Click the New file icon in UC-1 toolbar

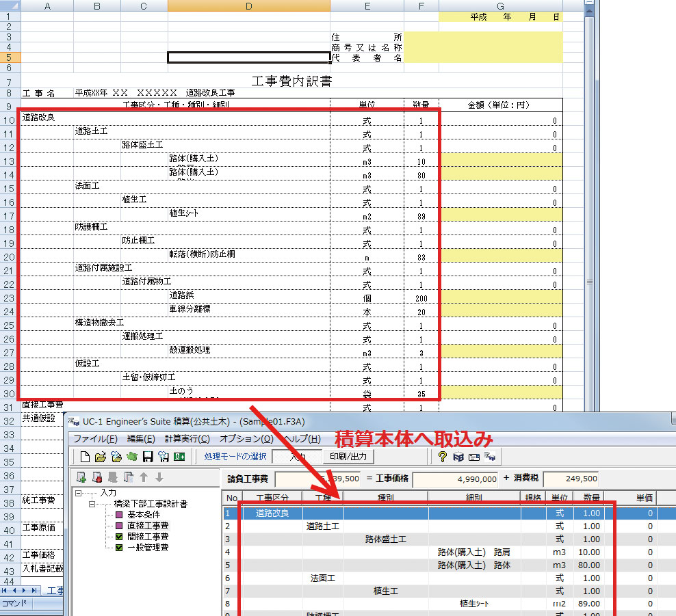coord(85,457)
